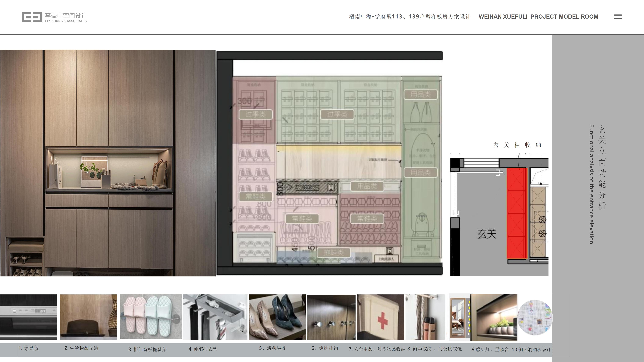The image size is (644, 362).
Task: Open the key hooks thumbnail
Action: tap(331, 317)
